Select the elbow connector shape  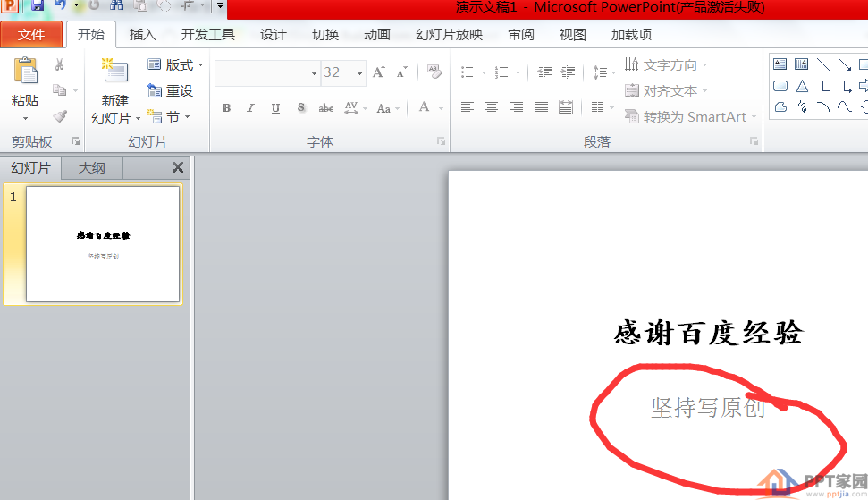(x=823, y=86)
